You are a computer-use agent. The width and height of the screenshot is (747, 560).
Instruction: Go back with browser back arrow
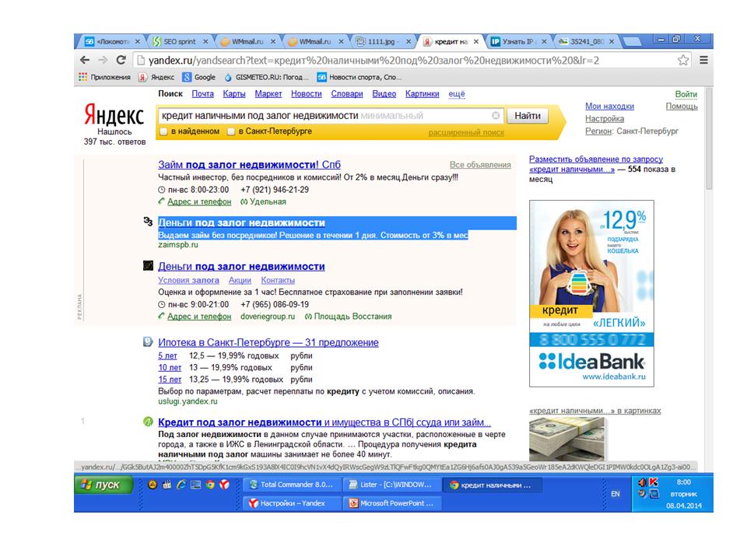(85, 60)
